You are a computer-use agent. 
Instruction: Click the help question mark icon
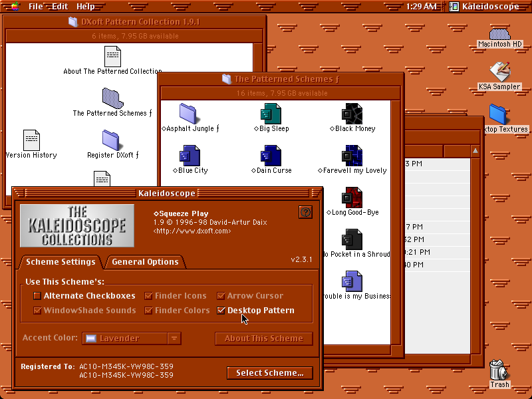click(x=305, y=212)
